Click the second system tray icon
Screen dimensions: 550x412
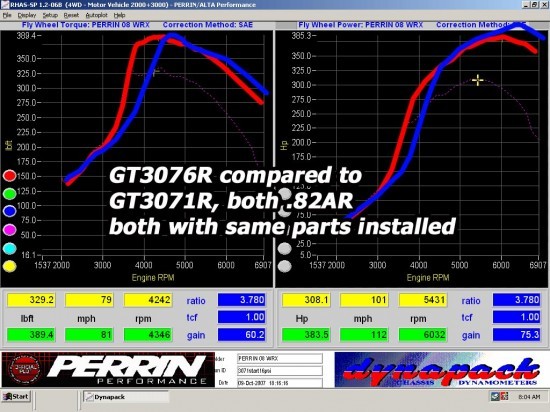pyautogui.click(x=504, y=397)
